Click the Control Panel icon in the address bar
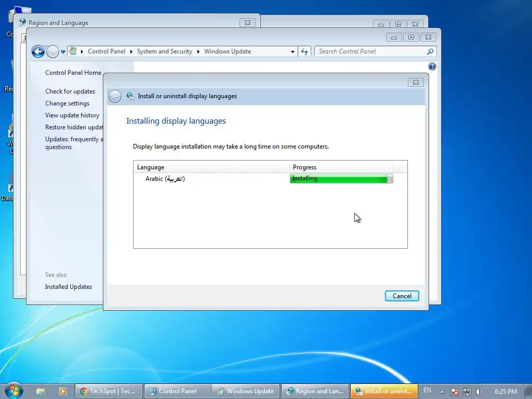The height and width of the screenshot is (399, 532). point(73,51)
